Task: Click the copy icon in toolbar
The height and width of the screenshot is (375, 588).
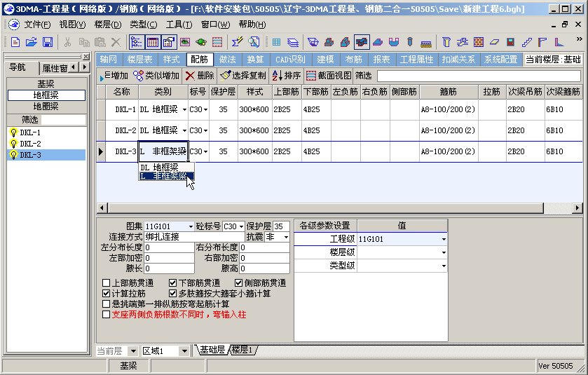Action: (83, 42)
